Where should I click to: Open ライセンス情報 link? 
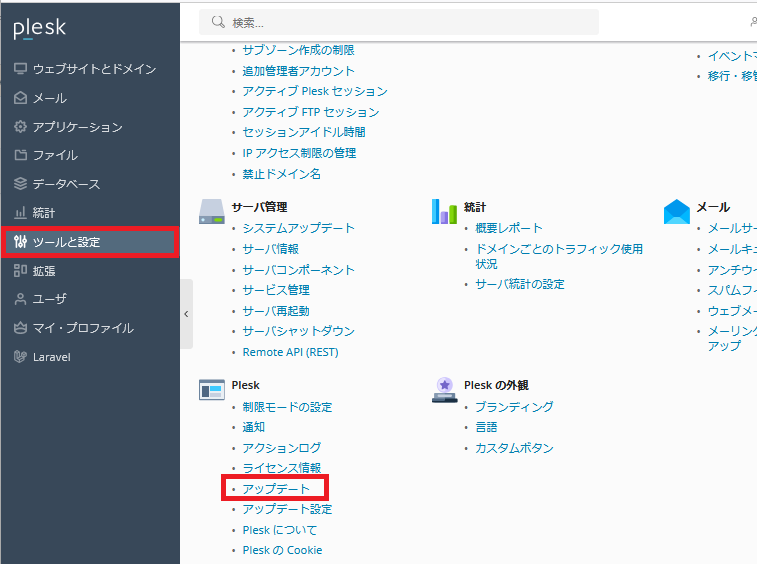[x=281, y=467]
